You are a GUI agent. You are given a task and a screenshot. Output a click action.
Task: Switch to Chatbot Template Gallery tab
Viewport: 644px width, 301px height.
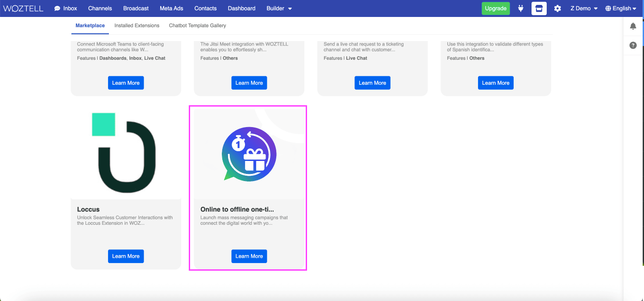click(x=197, y=25)
